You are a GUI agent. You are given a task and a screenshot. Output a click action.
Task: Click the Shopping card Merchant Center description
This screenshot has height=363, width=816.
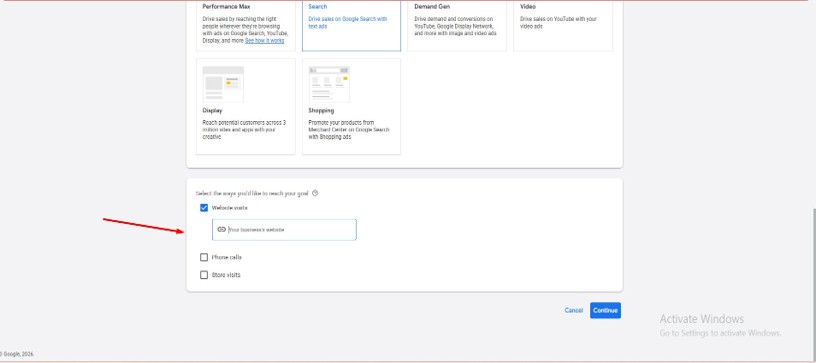349,130
